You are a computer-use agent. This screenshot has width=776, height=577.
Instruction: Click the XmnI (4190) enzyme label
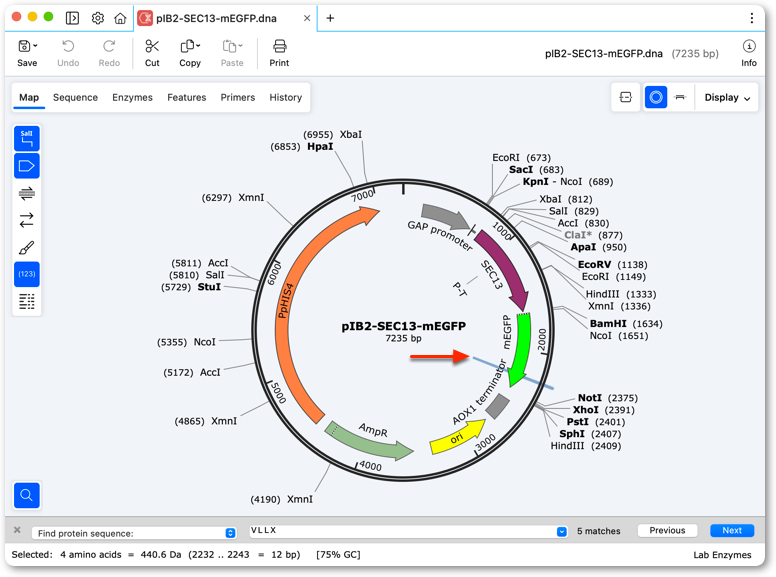(282, 499)
